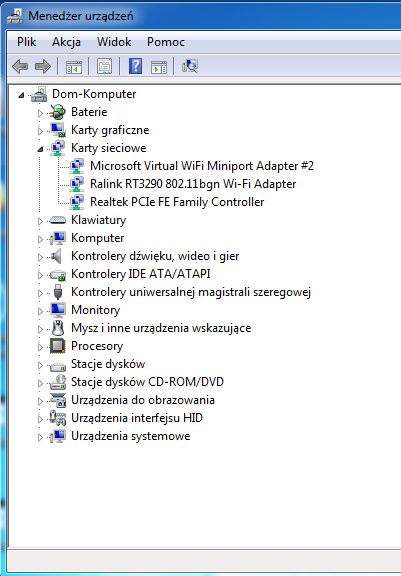Open the Pomoc menu
The height and width of the screenshot is (576, 401).
tap(166, 42)
